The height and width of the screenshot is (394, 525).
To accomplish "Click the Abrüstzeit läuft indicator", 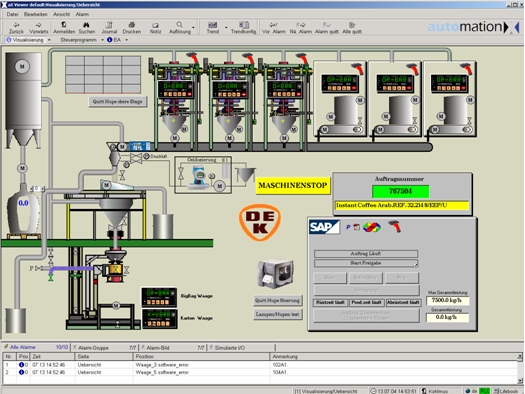I will (x=403, y=303).
